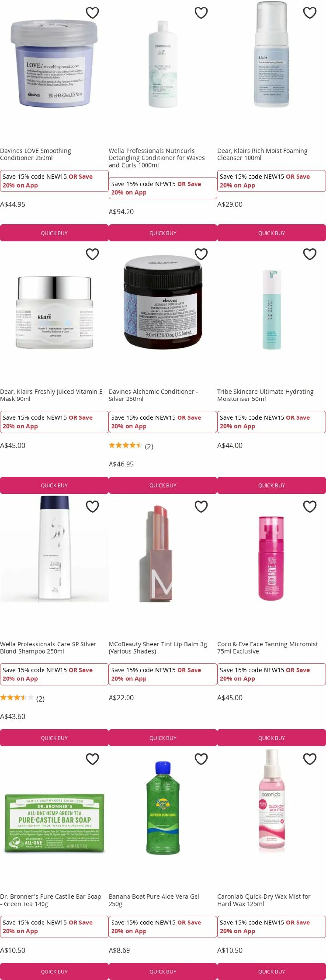The image size is (326, 980).
Task: Open Banana Boat Pure Aloe Vera Gel title
Action: point(154,900)
